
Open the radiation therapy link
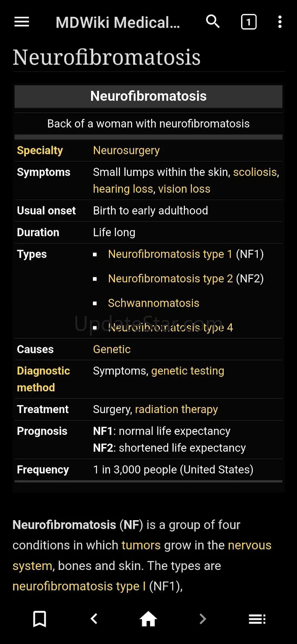pyautogui.click(x=176, y=409)
